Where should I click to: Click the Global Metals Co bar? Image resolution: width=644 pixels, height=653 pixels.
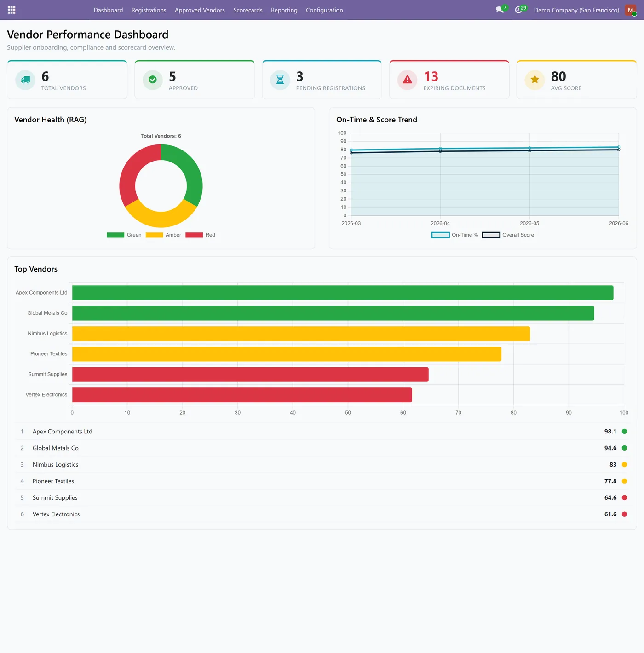[x=333, y=313]
